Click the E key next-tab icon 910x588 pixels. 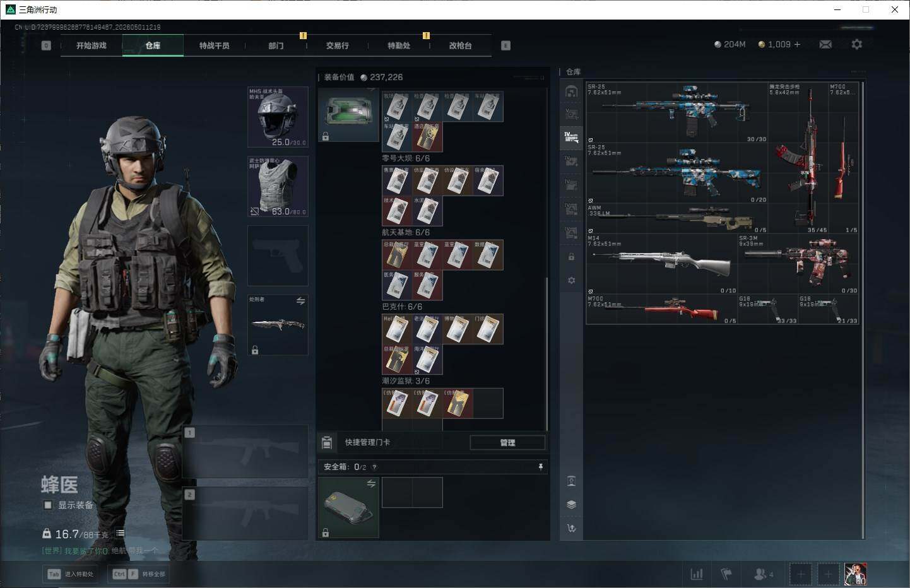click(505, 45)
